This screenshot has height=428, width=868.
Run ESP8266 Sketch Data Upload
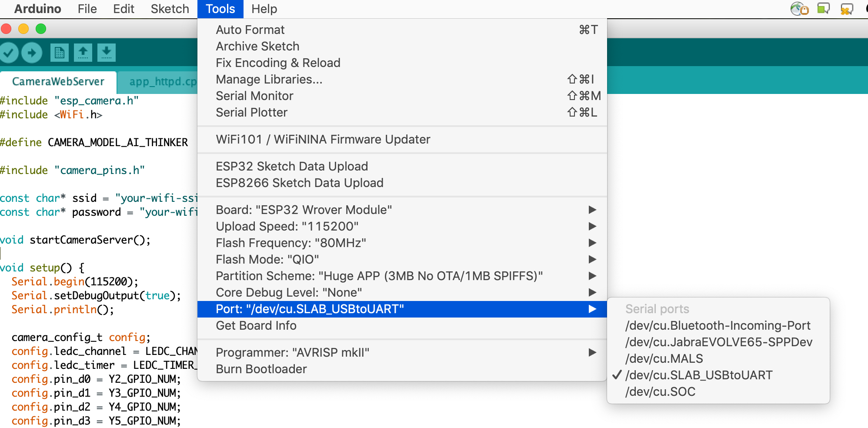(x=402, y=183)
